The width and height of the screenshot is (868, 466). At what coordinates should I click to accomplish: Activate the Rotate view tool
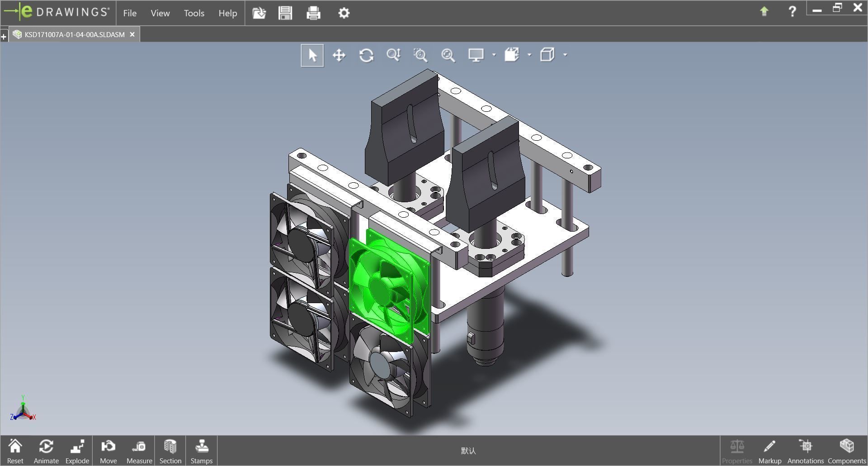(x=366, y=55)
